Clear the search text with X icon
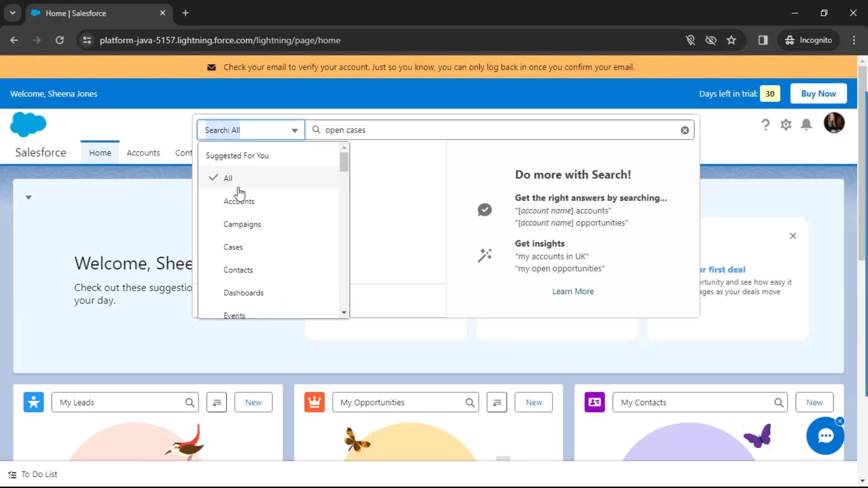Screen dimensions: 868x488 [x=685, y=130]
